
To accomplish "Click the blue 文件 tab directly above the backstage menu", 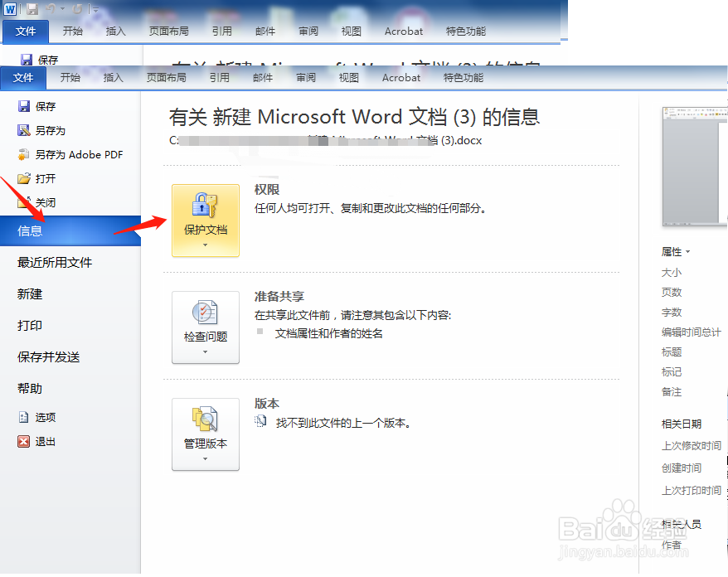I will click(23, 78).
